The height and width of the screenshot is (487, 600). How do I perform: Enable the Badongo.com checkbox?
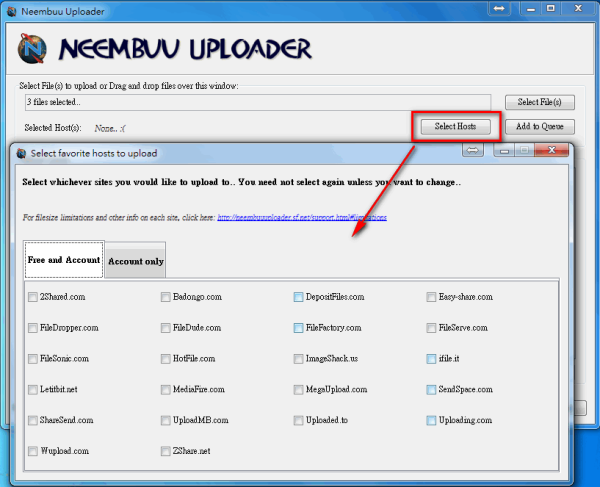166,297
